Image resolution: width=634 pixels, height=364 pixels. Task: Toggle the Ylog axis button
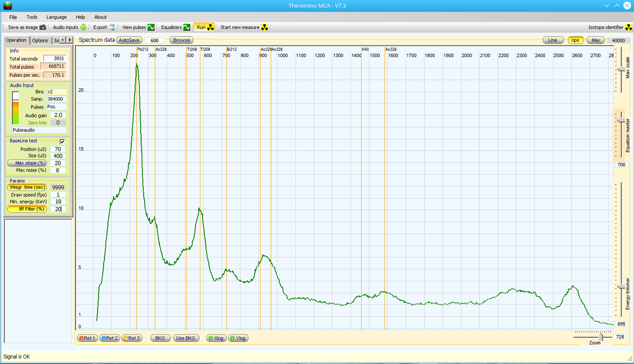tap(238, 338)
